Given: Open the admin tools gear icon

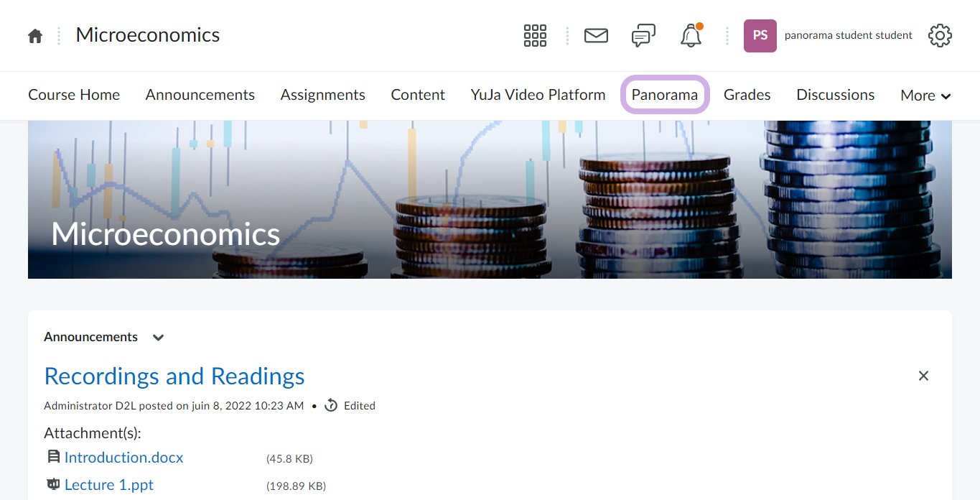Looking at the screenshot, I should [x=940, y=35].
